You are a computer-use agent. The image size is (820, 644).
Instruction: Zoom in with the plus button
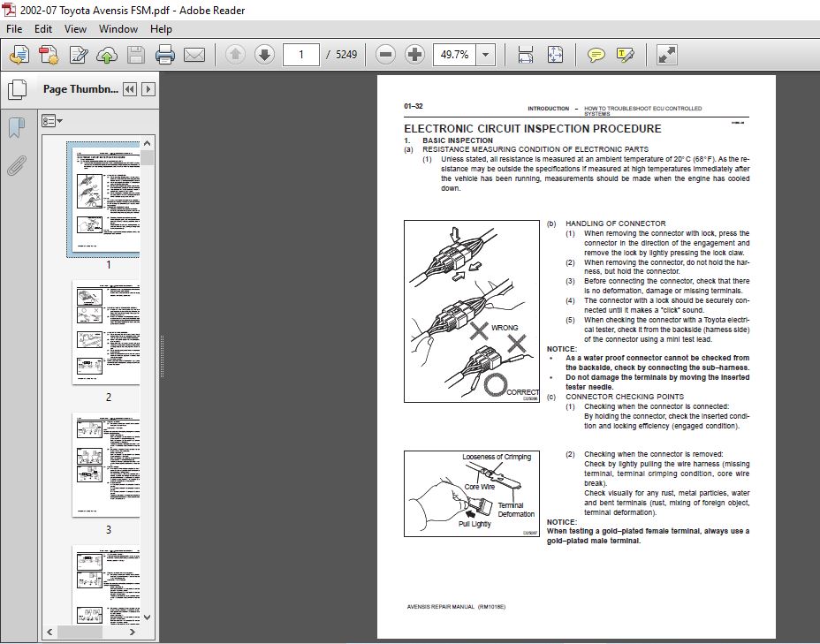click(x=414, y=55)
